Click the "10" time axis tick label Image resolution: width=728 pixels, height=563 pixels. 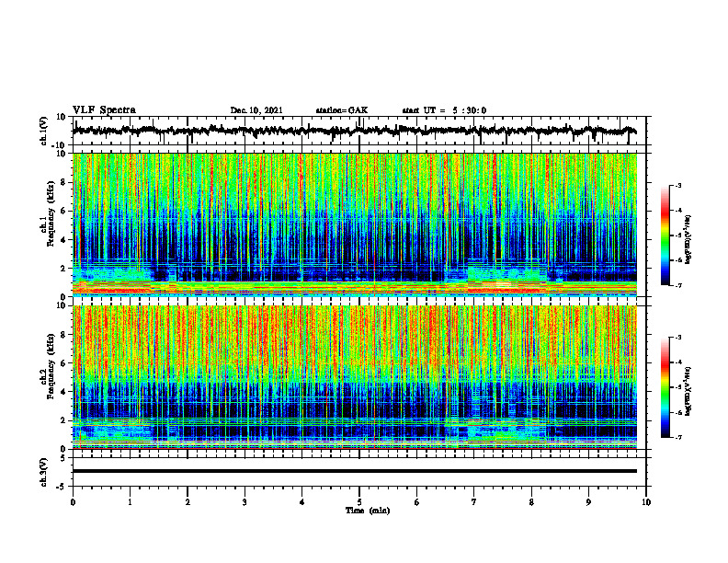click(646, 502)
